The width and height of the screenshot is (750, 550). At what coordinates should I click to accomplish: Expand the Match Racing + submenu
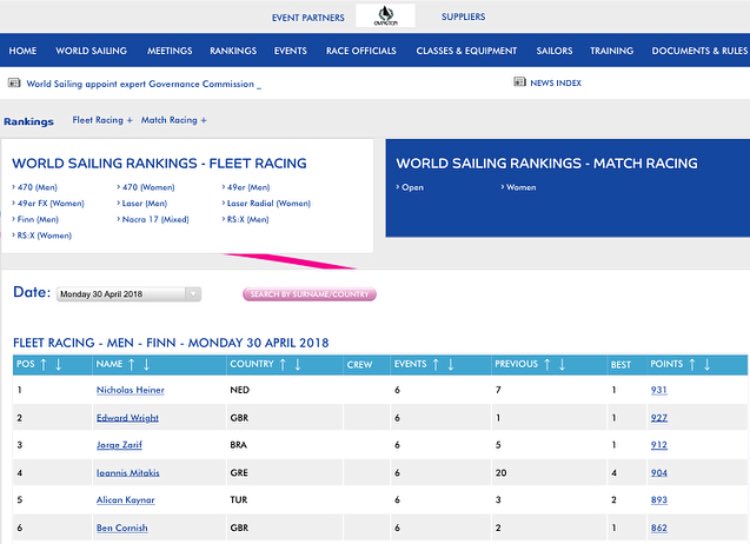174,120
